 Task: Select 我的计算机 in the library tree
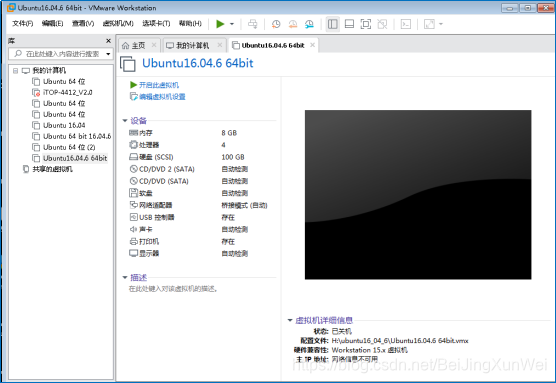tap(49, 71)
